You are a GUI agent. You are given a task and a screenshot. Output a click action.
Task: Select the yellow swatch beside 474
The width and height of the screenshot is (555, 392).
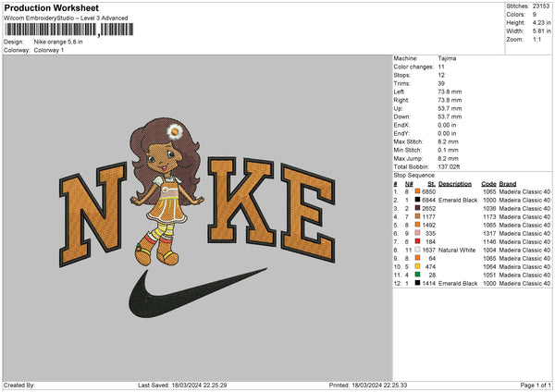click(417, 266)
